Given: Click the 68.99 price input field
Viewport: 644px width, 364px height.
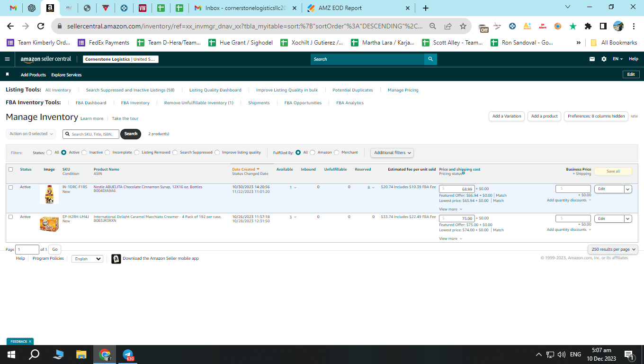Looking at the screenshot, I should tap(457, 189).
